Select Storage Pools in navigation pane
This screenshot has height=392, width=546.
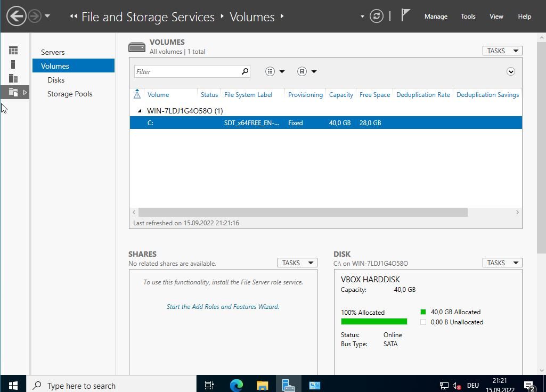tap(70, 94)
